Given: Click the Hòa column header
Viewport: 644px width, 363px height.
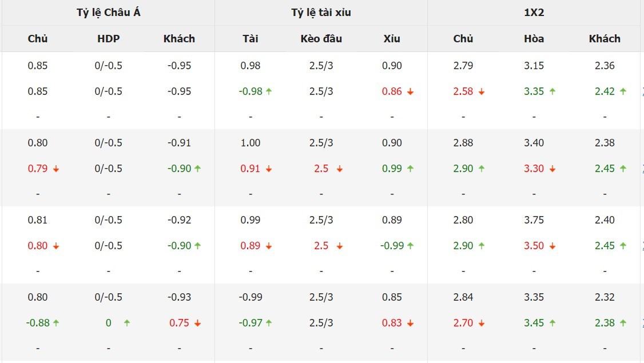Looking at the screenshot, I should click(534, 39).
